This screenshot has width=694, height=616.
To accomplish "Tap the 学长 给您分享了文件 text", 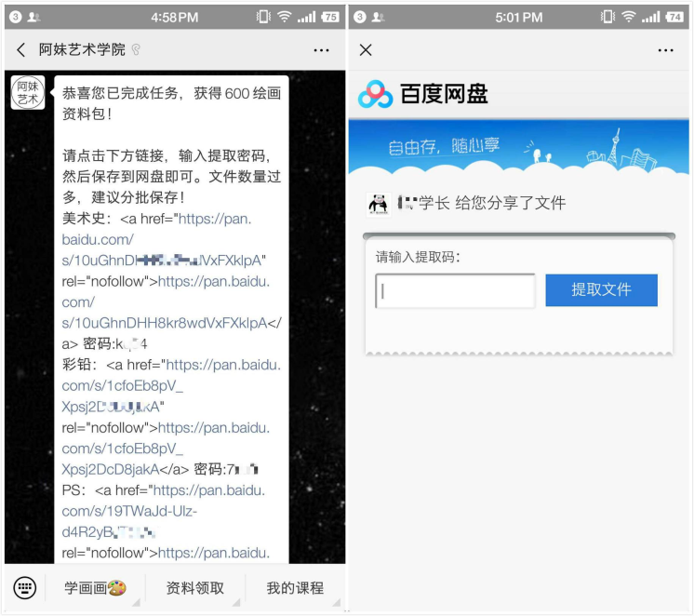I will [482, 203].
